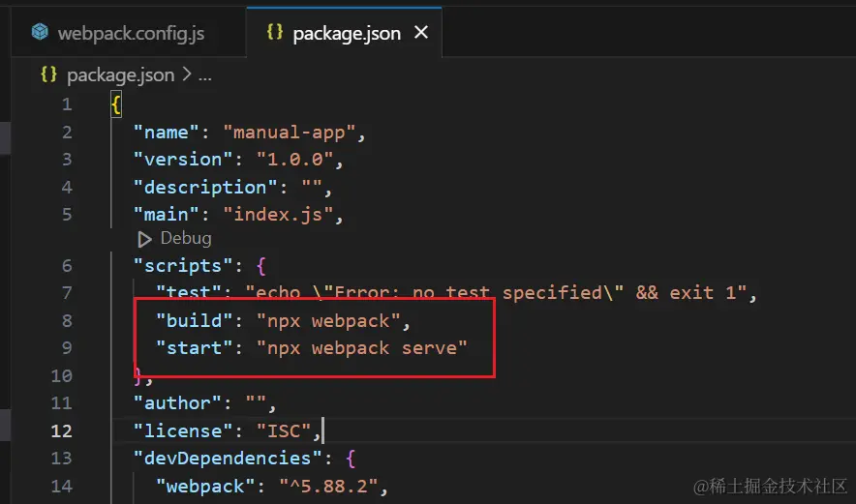
Task: Close the package.json tab
Action: pyautogui.click(x=421, y=33)
